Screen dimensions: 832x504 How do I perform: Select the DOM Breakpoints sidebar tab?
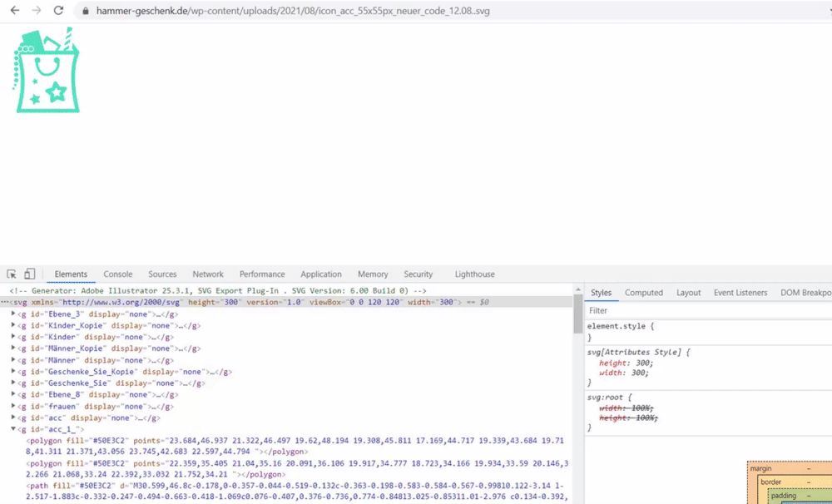click(x=806, y=293)
